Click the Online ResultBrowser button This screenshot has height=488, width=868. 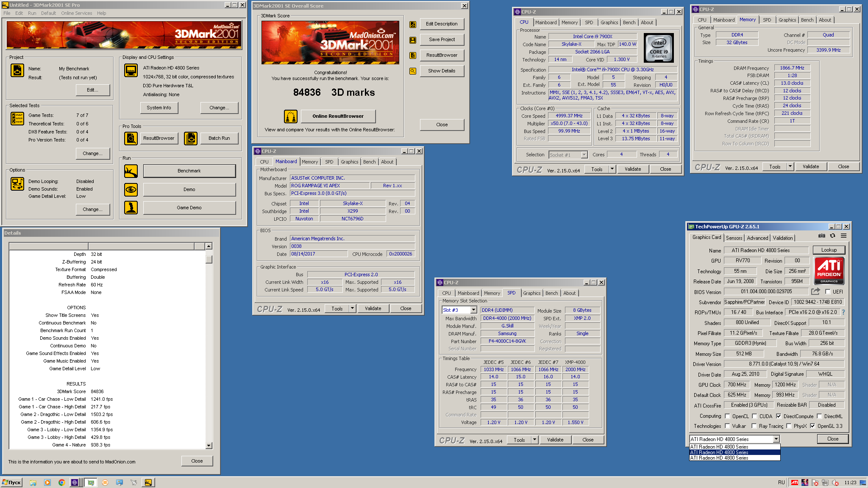(338, 116)
